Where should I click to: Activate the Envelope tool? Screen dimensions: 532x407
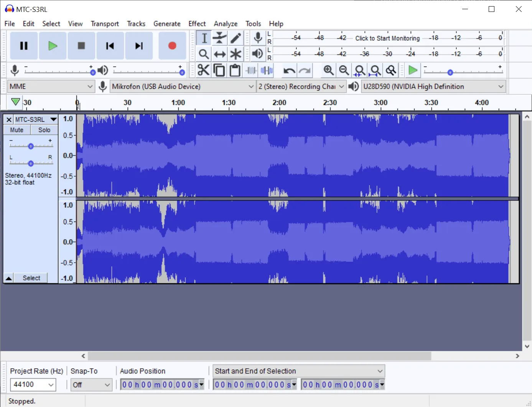pos(219,38)
